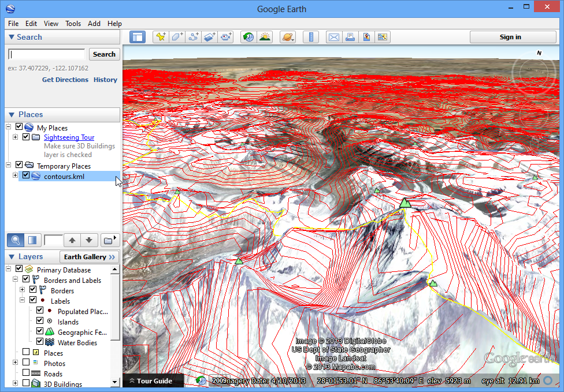Collapse the Primary Database node
Viewport: 564px width, 392px height.
coord(8,269)
